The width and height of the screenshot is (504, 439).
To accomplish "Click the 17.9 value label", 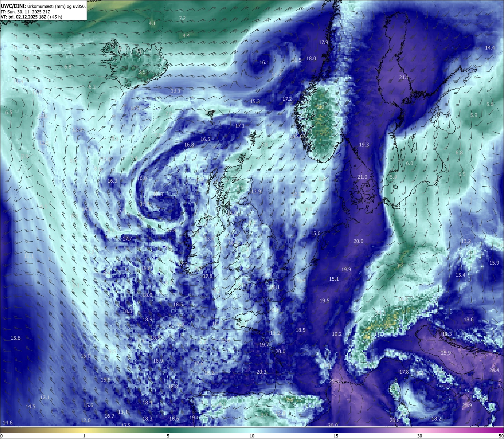I will (x=323, y=42).
